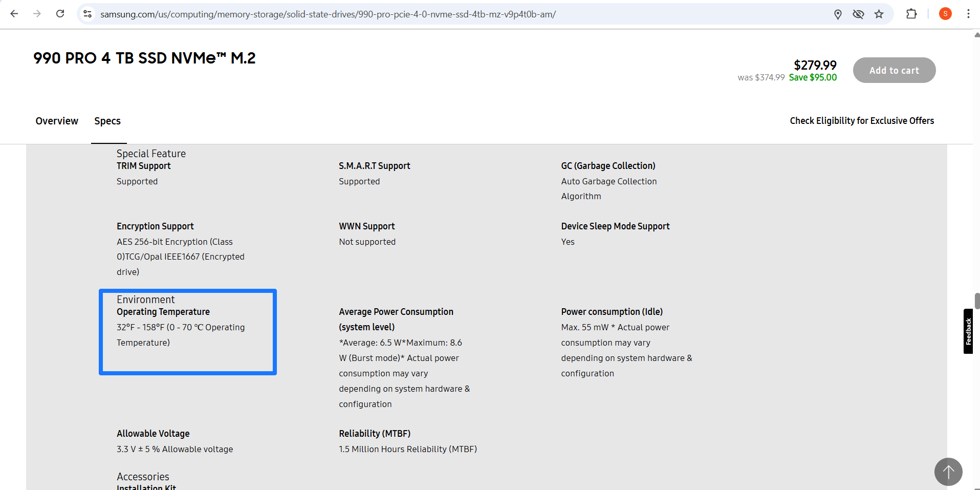The image size is (980, 490).
Task: Open the Feedback side tab
Action: pyautogui.click(x=968, y=331)
